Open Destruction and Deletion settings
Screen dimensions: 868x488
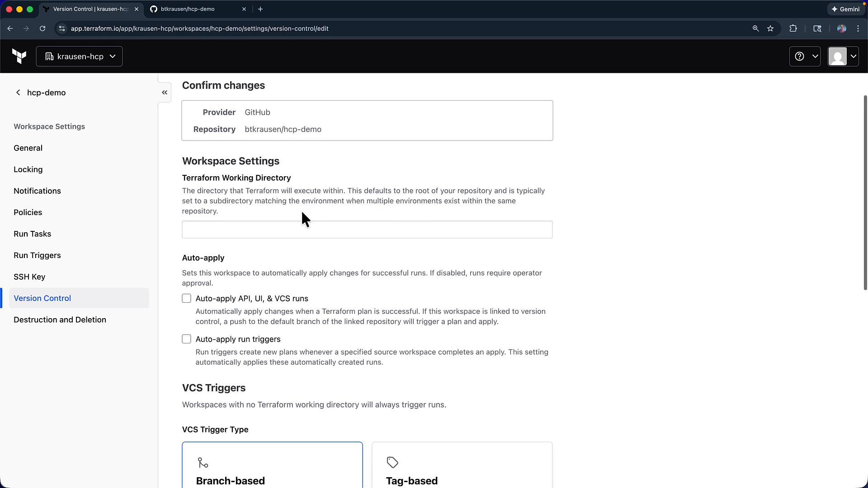(x=60, y=320)
